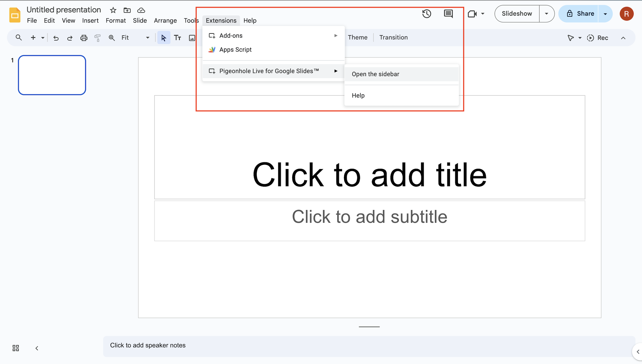Select Open the sidebar

402,74
